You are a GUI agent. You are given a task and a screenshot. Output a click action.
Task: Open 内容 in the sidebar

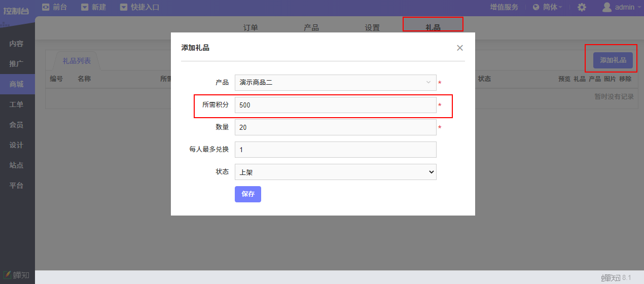pyautogui.click(x=17, y=44)
